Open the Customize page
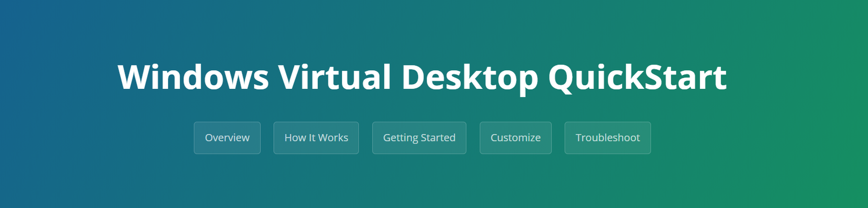This screenshot has height=208, width=868. pyautogui.click(x=515, y=138)
